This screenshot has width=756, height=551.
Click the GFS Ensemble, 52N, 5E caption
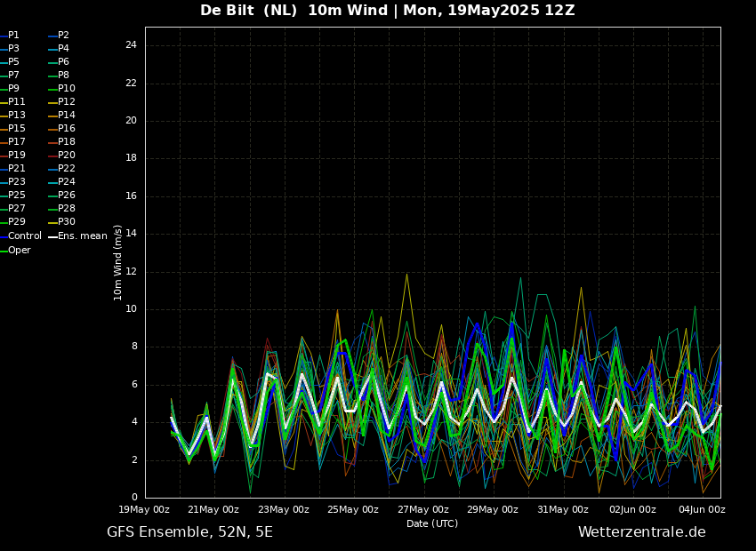pyautogui.click(x=189, y=532)
